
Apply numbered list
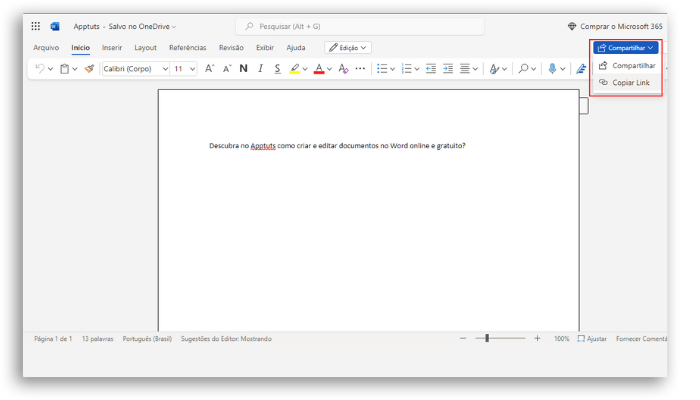(406, 69)
